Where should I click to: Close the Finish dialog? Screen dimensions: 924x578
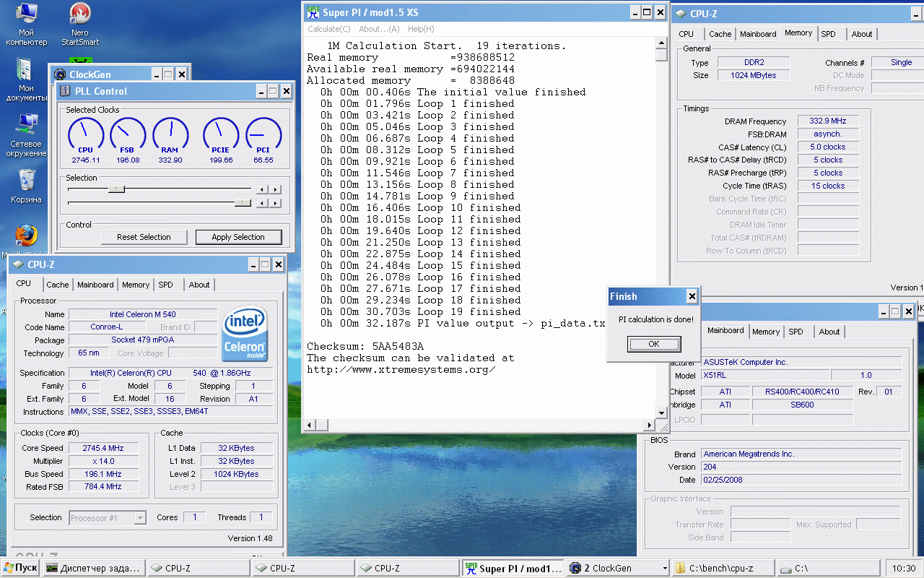(692, 296)
